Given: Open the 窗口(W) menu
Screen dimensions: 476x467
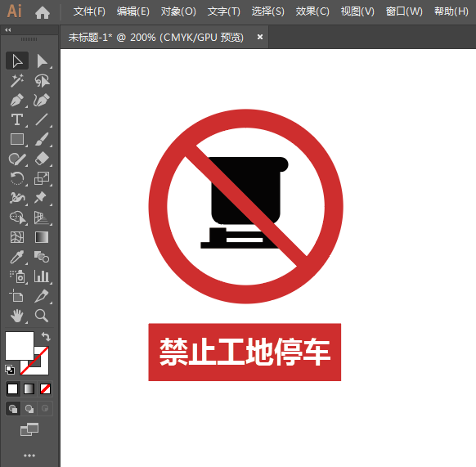Looking at the screenshot, I should click(404, 11).
